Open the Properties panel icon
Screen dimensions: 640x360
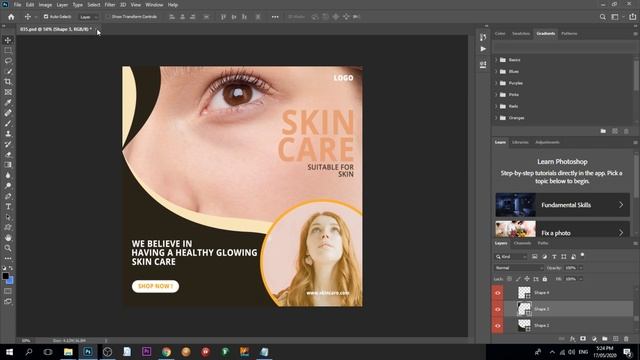pos(483,64)
